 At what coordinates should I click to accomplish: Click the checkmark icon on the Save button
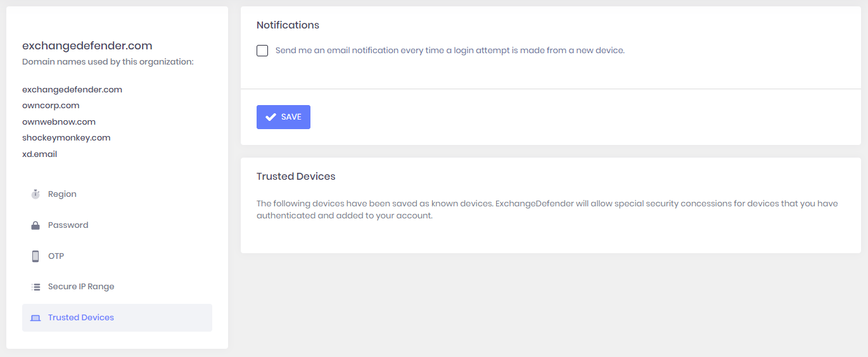(x=271, y=117)
